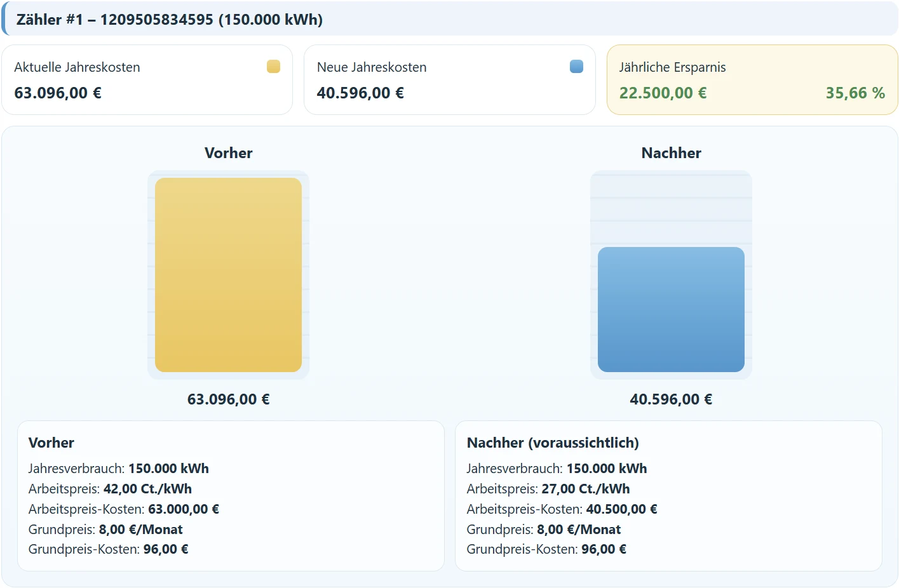899x588 pixels.
Task: Select the Zähler #1 header bar
Action: click(449, 20)
